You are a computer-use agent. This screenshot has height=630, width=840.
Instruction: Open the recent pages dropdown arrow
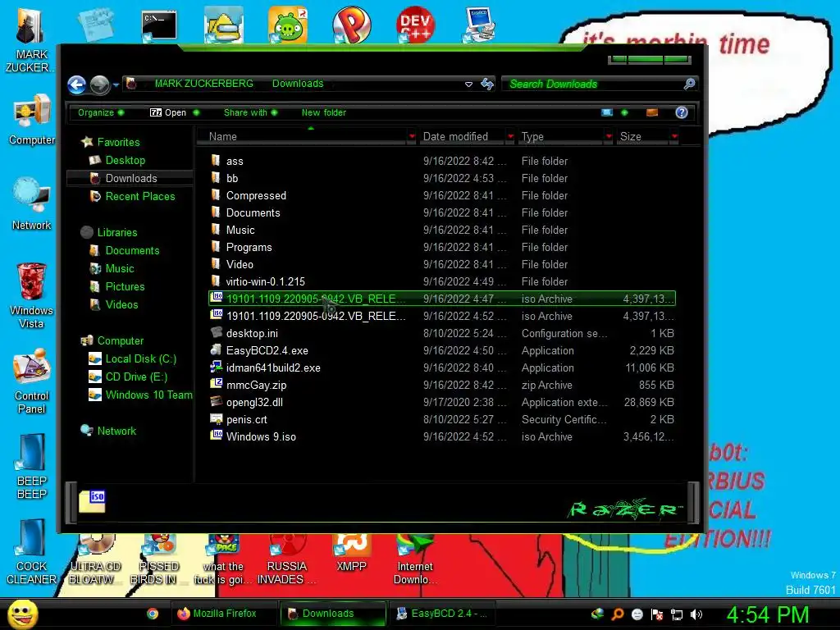pos(116,84)
